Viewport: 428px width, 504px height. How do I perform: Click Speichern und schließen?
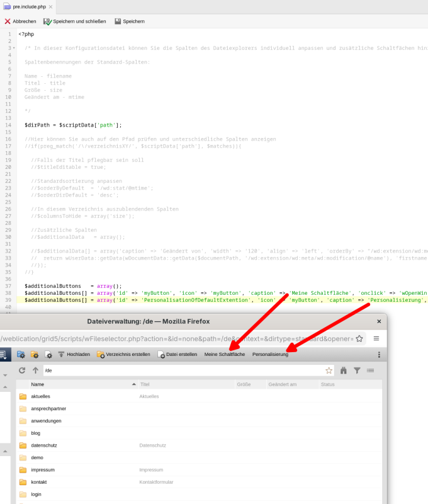(74, 21)
